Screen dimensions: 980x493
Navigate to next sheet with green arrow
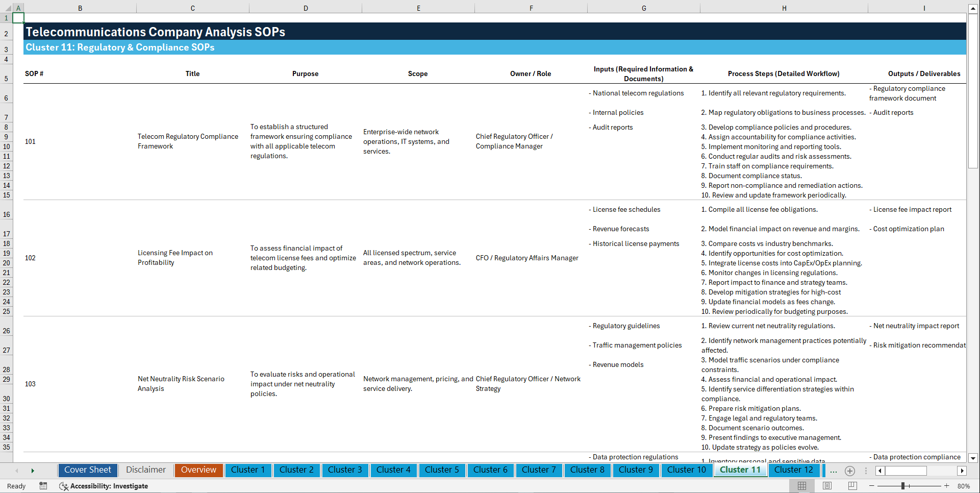[33, 470]
